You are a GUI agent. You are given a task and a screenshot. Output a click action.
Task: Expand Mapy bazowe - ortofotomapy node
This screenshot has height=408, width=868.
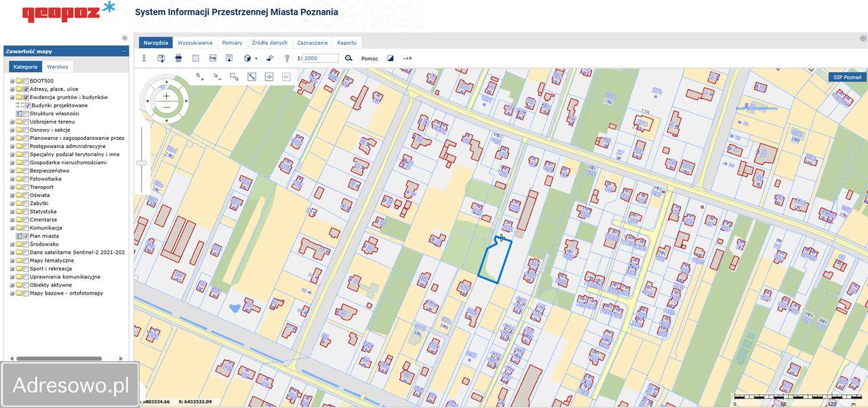pyautogui.click(x=12, y=293)
